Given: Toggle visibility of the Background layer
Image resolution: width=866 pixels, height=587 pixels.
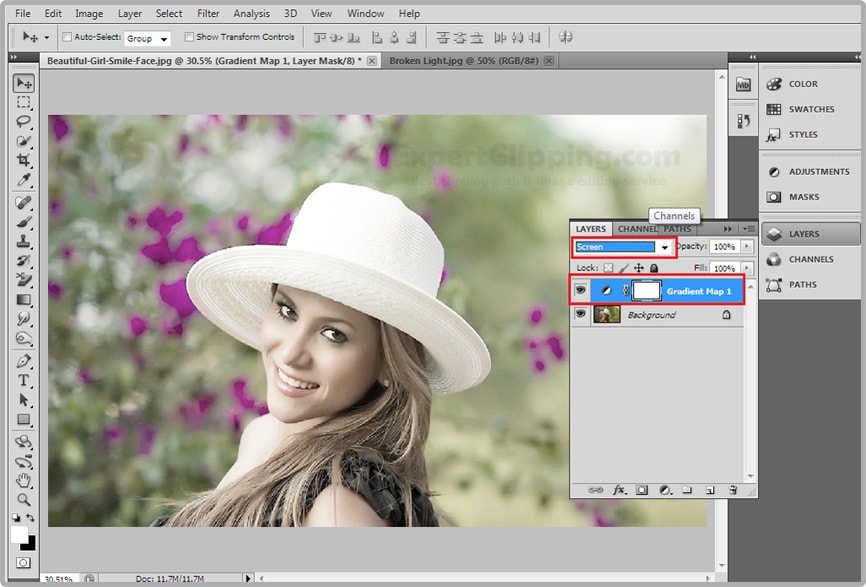Looking at the screenshot, I should pos(580,315).
